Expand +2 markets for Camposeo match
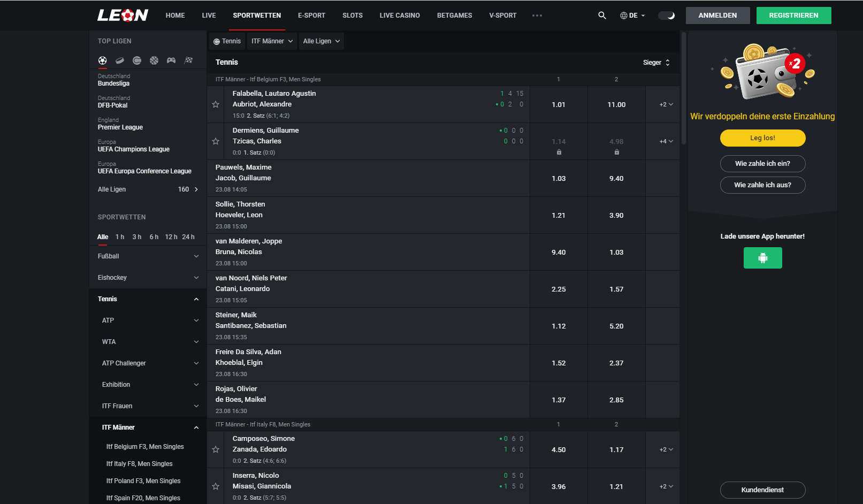This screenshot has width=863, height=504. [666, 449]
